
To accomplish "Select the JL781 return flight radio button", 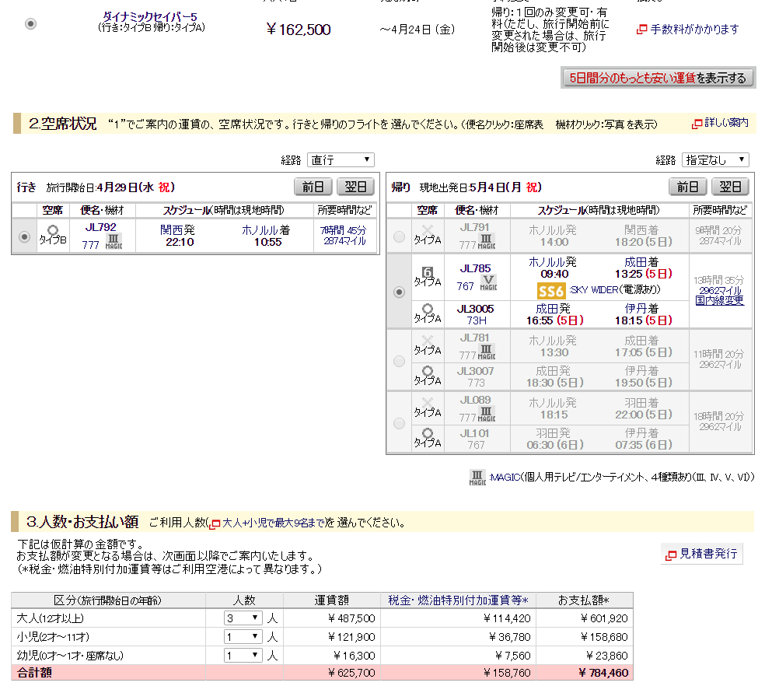I will click(x=399, y=361).
